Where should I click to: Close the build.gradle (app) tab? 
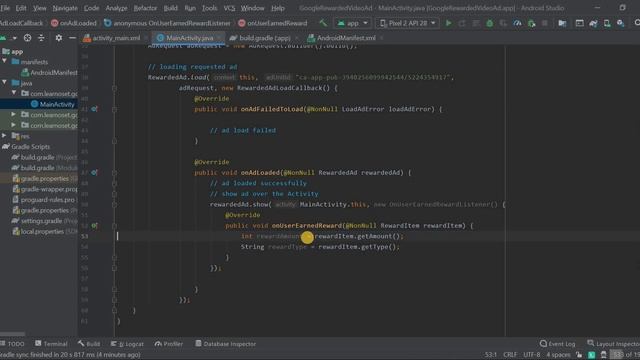point(297,38)
